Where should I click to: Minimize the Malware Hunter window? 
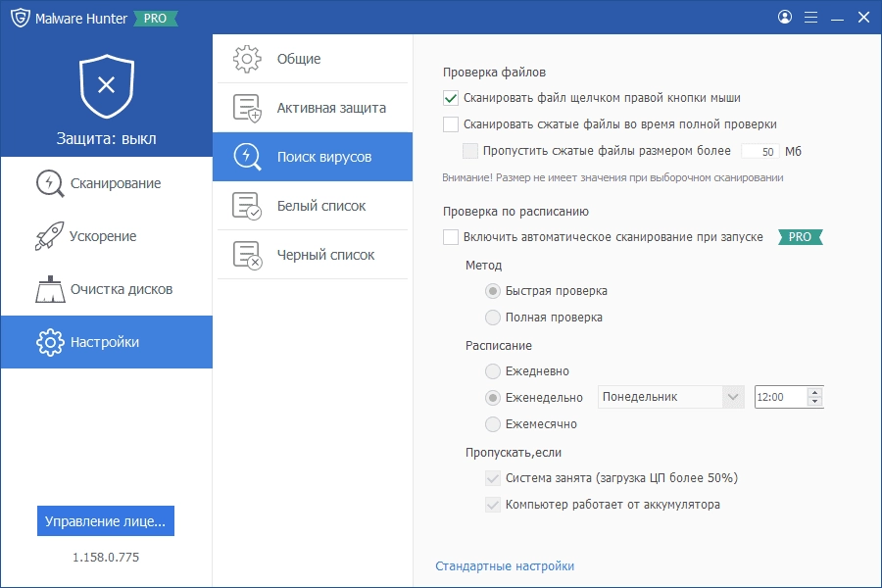pyautogui.click(x=837, y=18)
